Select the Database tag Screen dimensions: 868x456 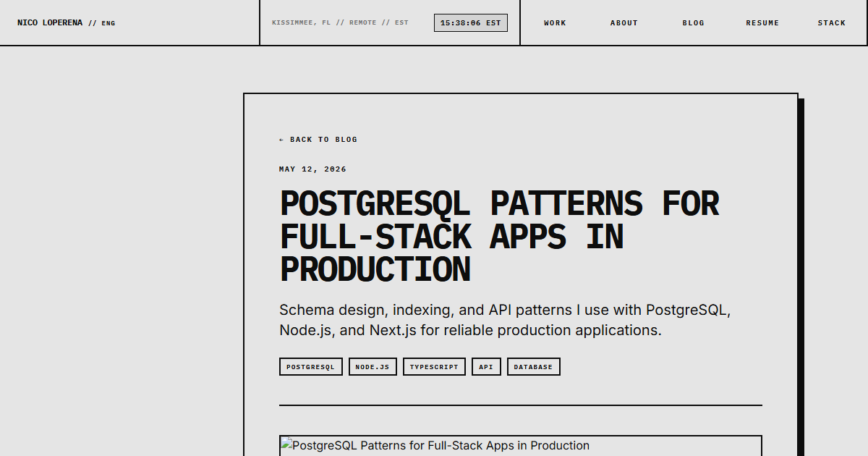pyautogui.click(x=534, y=367)
